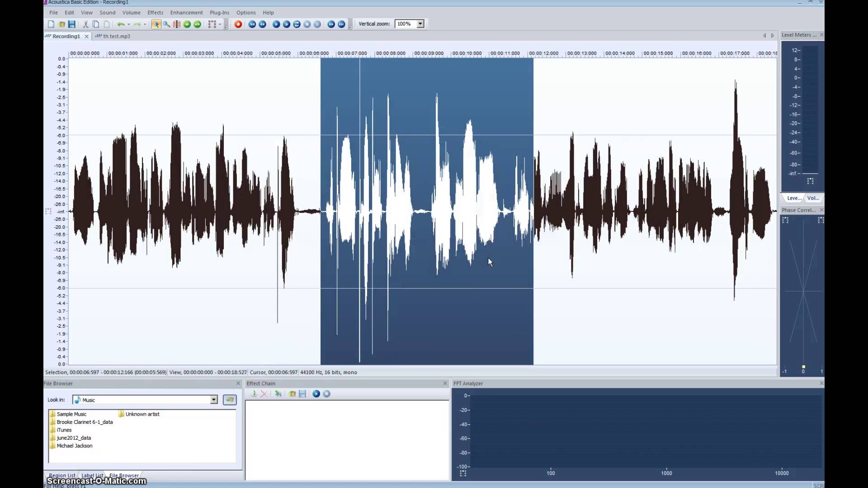Expand the undo history dropdown arrow
The width and height of the screenshot is (868, 488).
pyautogui.click(x=129, y=24)
